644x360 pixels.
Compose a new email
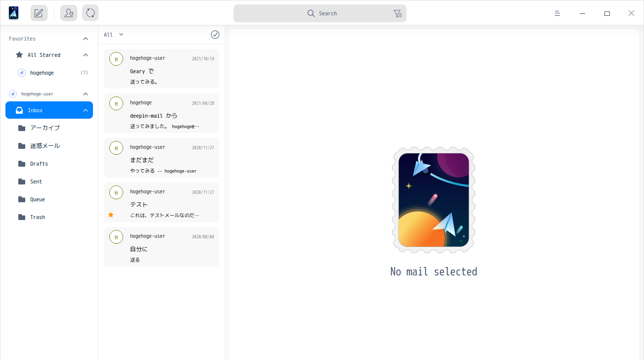[x=39, y=13]
